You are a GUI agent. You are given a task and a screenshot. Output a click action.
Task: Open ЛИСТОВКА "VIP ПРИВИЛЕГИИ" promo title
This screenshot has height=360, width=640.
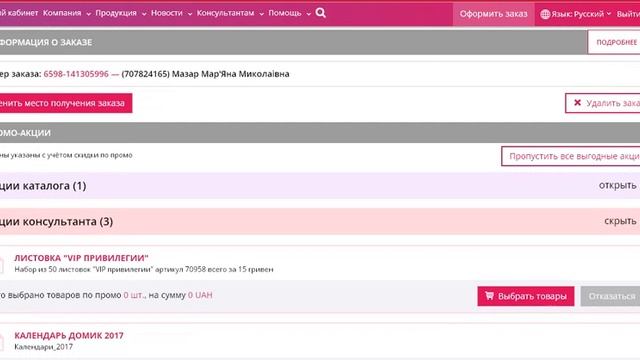click(81, 258)
